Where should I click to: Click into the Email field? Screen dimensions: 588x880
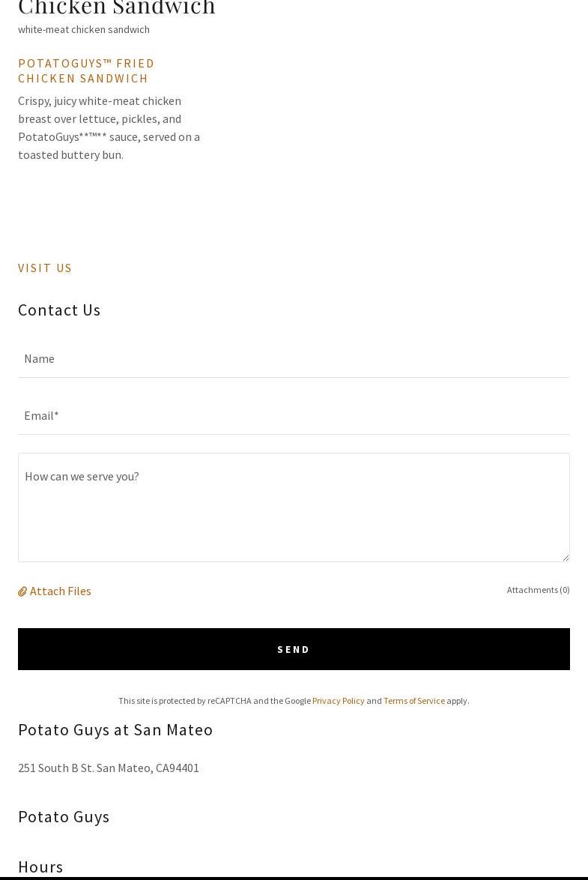[294, 416]
